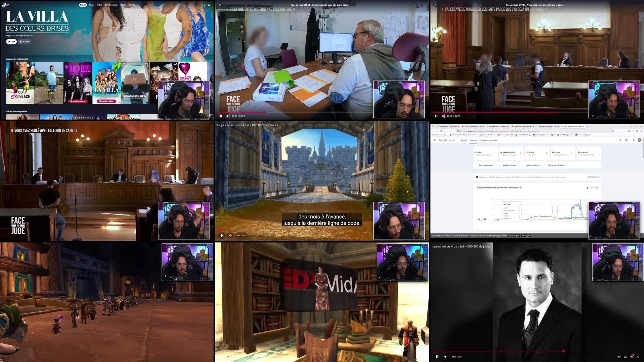Screen dimensions: 644x362
Task: Switch to 'Golden (Kpop Demon Hunters)' browser tab
Action: [522, 126]
